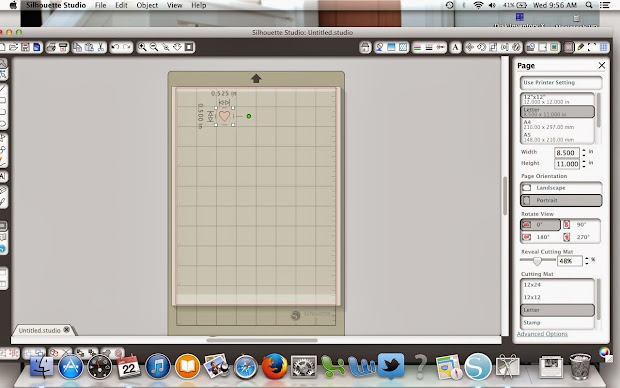
Task: Open the Advanced Options link
Action: pyautogui.click(x=542, y=334)
